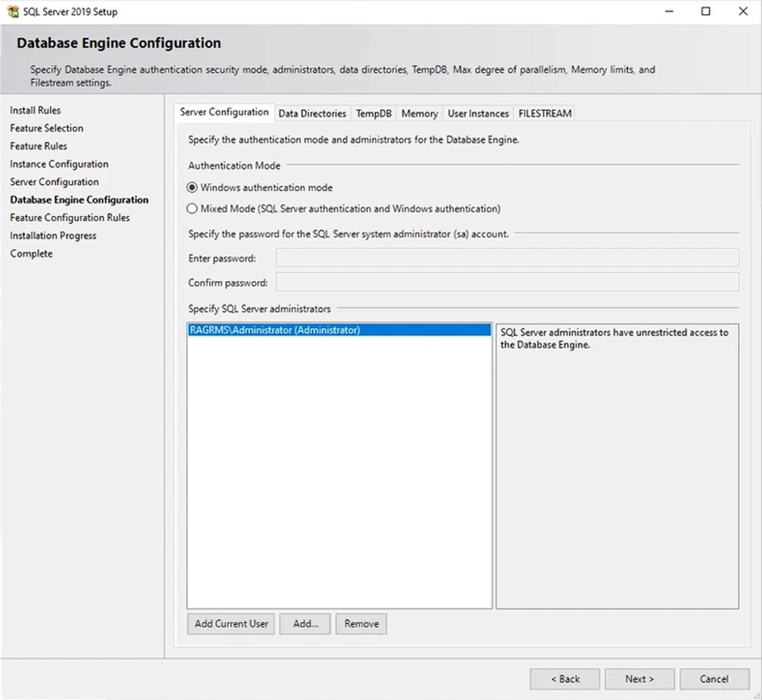The width and height of the screenshot is (762, 700).
Task: Open the User Instances tab
Action: pos(478,114)
